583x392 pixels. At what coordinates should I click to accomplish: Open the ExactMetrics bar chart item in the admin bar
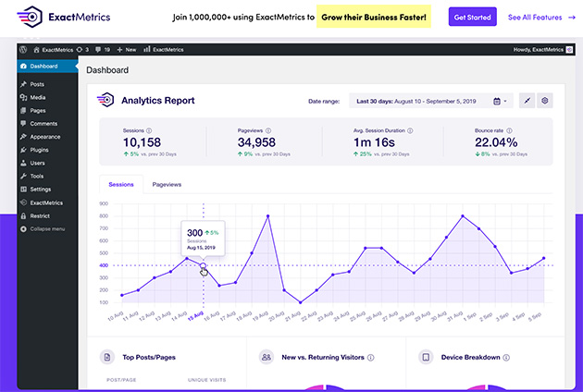(x=164, y=49)
